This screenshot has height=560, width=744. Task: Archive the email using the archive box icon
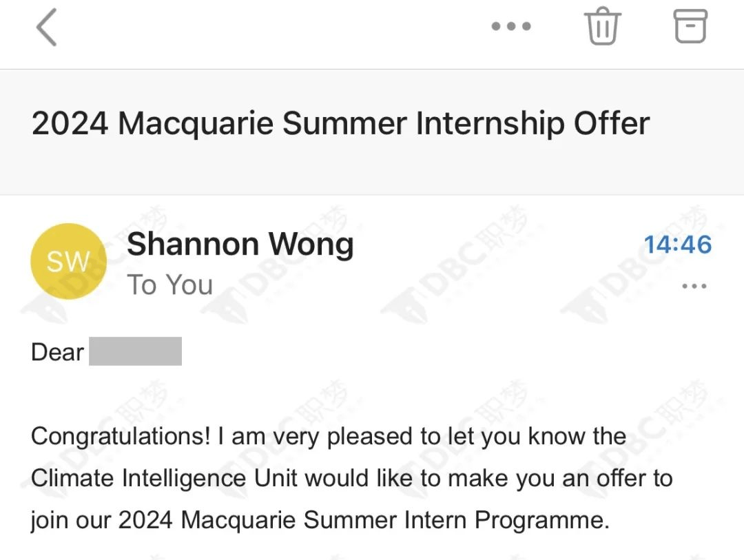[x=690, y=27]
